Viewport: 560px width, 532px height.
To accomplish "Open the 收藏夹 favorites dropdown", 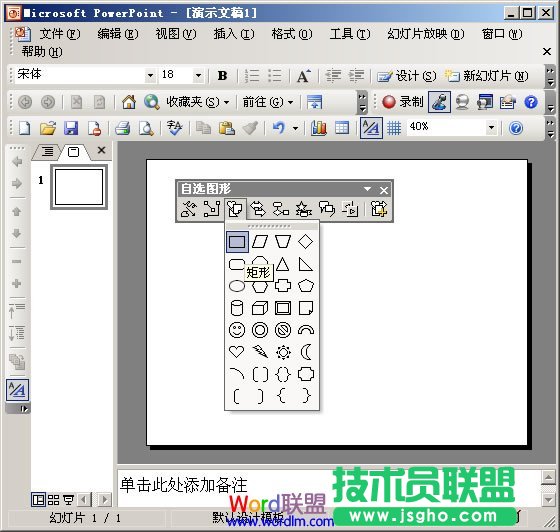I will point(198,102).
